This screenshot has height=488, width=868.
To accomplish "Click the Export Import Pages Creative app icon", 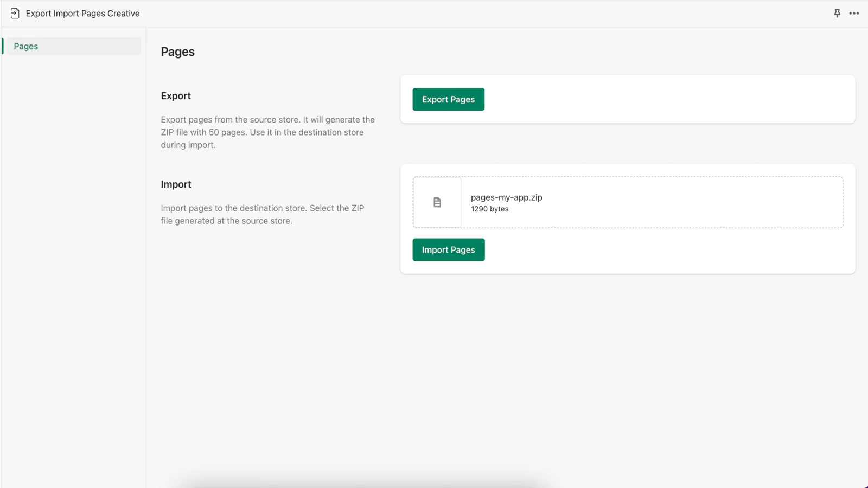I will (15, 14).
